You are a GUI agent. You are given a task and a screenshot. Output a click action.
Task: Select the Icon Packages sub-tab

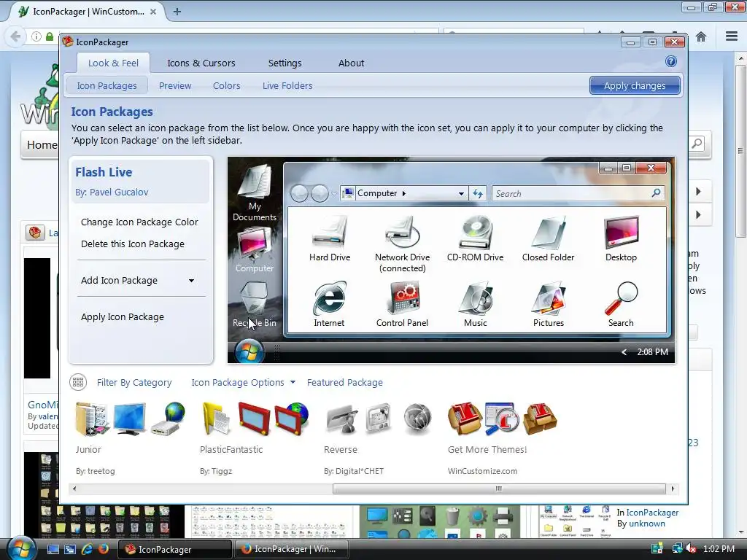point(107,86)
